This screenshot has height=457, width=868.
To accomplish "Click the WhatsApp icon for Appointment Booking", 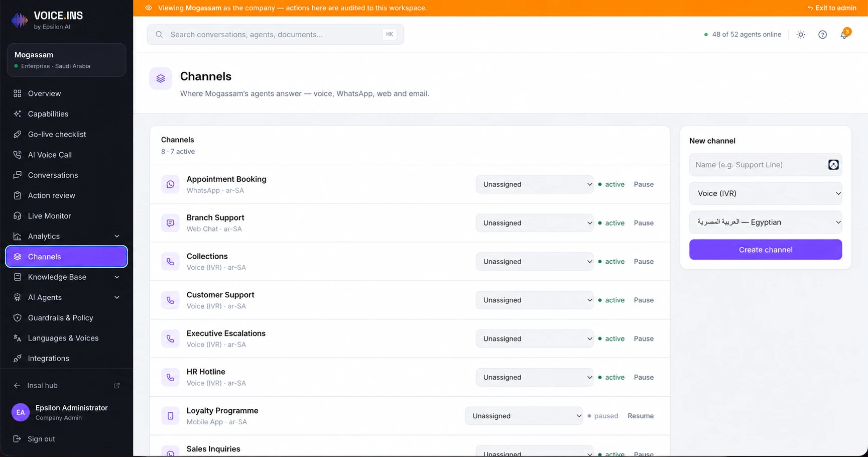I will (x=170, y=184).
